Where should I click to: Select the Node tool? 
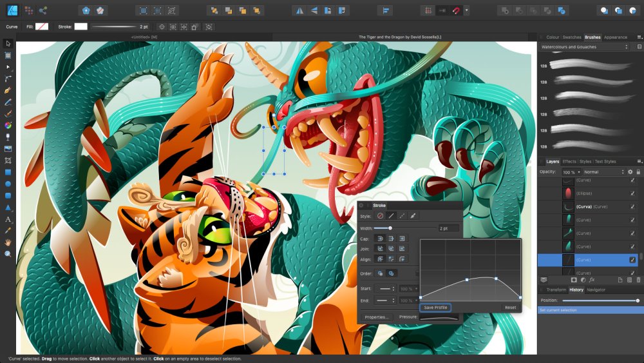[x=8, y=66]
